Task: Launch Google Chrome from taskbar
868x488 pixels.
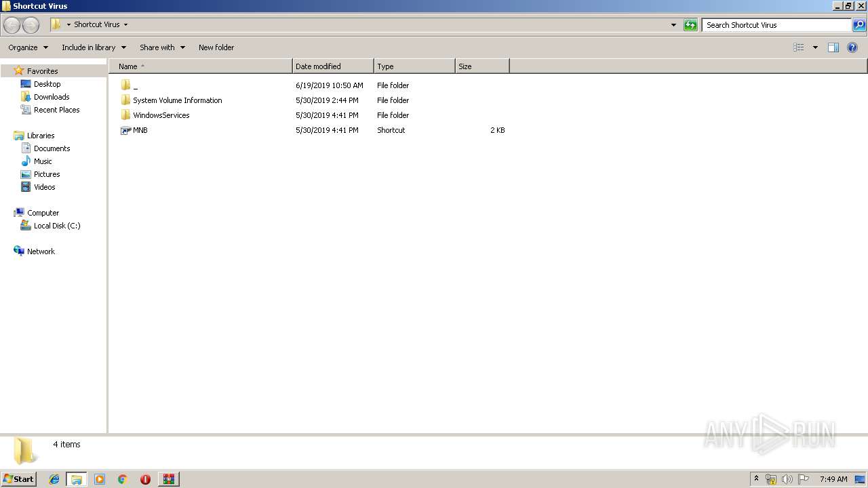Action: [x=123, y=479]
